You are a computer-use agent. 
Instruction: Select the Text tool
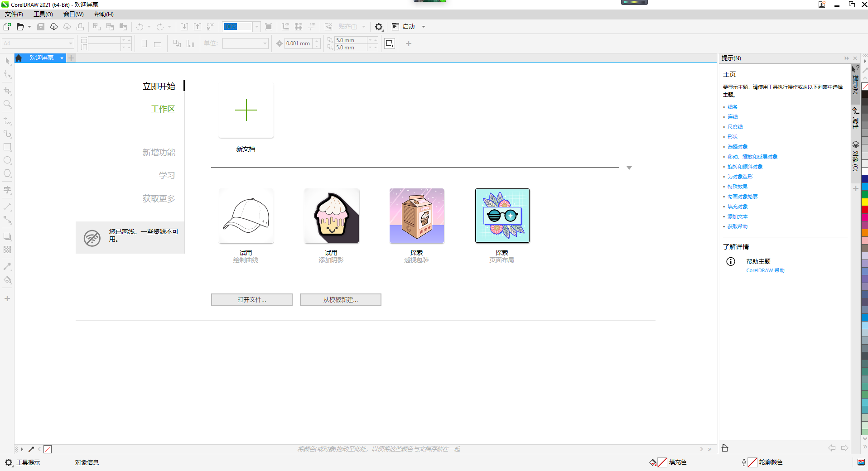(7, 190)
